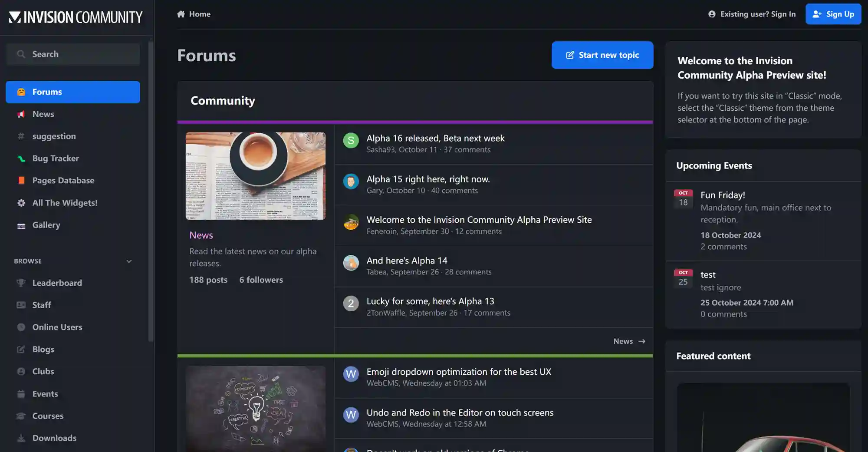Open the Home breadcrumb link

[x=194, y=14]
